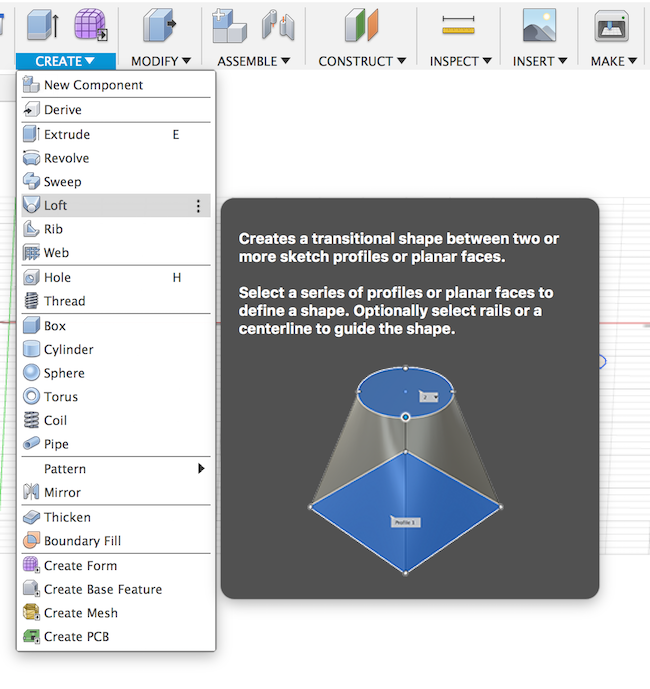Click the Create Form toolbar icon
The width and height of the screenshot is (650, 689).
click(x=91, y=25)
